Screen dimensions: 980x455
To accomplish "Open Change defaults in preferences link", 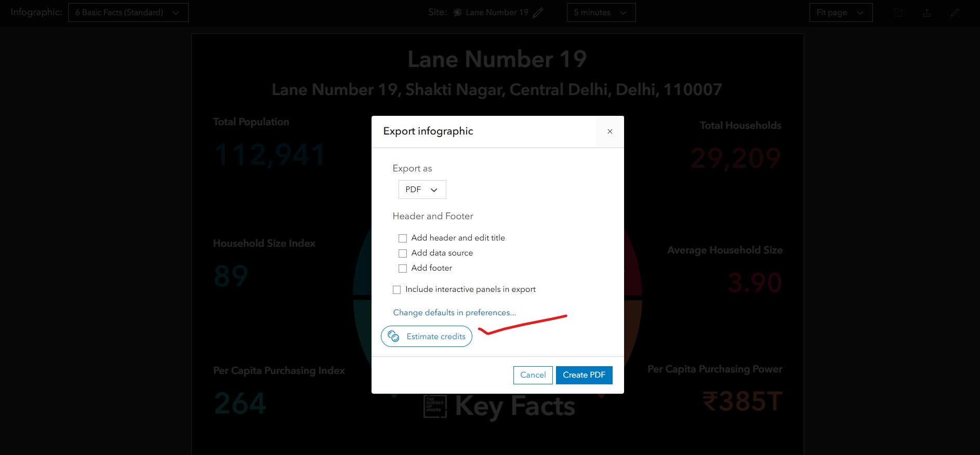I will [455, 313].
